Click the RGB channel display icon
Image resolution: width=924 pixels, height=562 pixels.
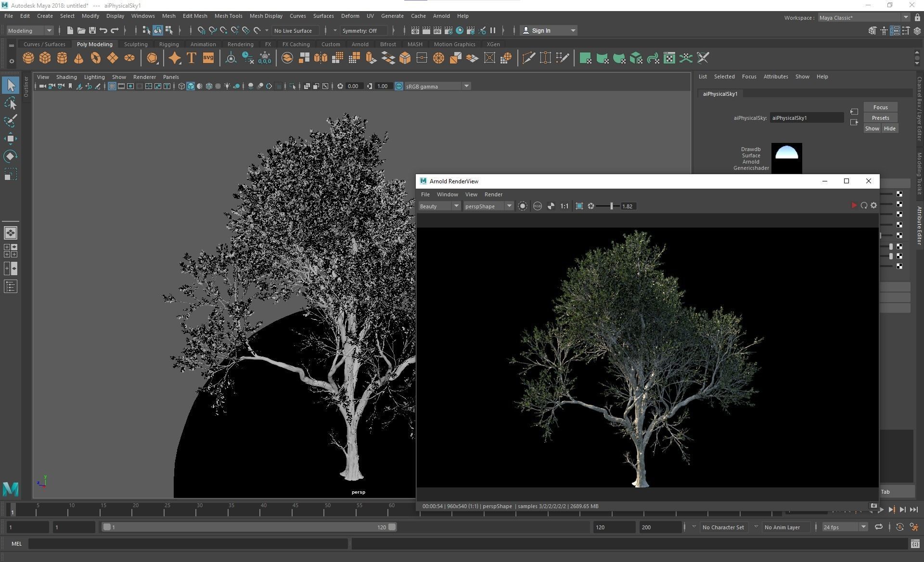[x=537, y=206]
